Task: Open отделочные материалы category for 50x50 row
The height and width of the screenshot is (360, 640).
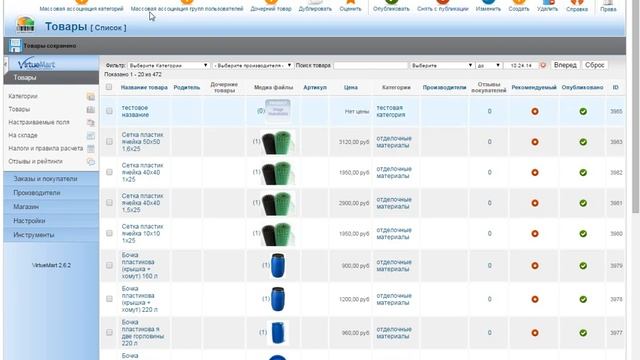Action: (394, 142)
